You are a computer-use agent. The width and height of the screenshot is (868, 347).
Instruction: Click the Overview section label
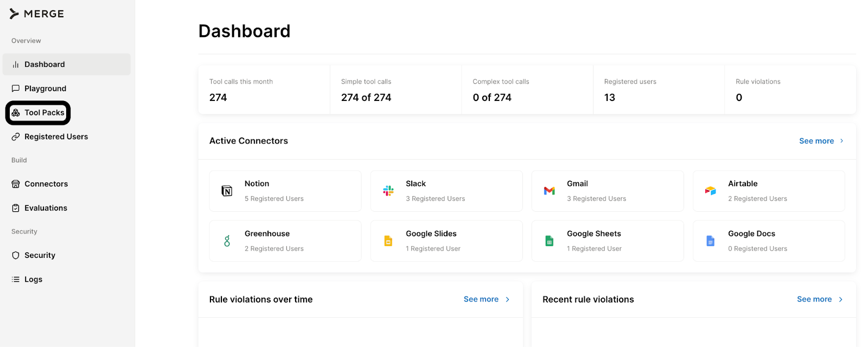26,41
